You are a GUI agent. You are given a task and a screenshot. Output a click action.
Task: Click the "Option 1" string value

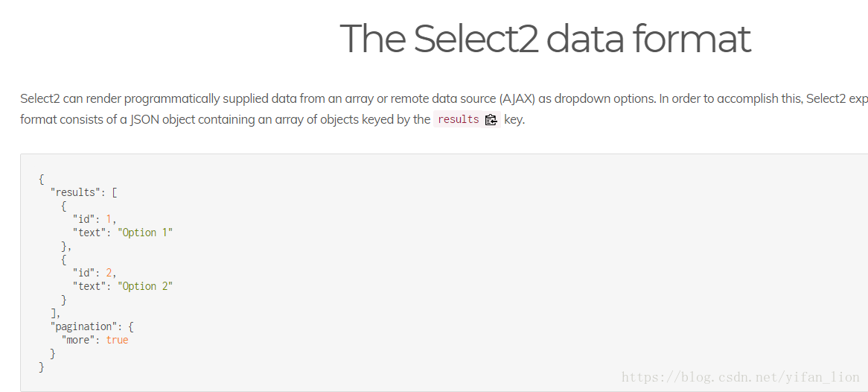pos(145,233)
